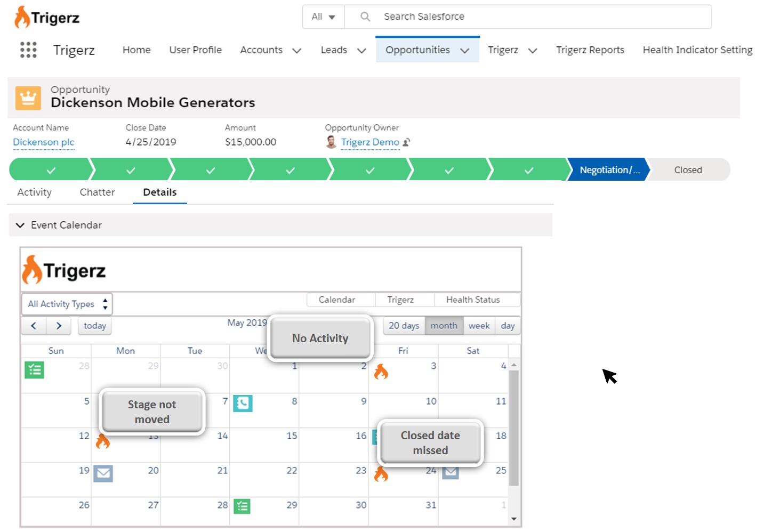Screen dimensions: 764x532
Task: Switch calendar to 20 days view
Action: click(x=404, y=326)
